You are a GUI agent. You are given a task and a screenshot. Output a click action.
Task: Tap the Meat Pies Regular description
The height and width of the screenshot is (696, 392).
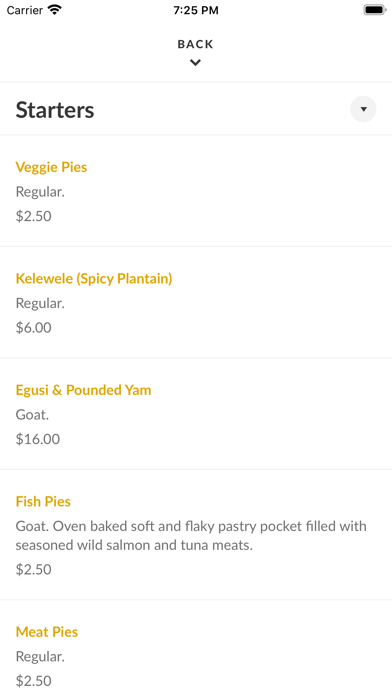pos(40,656)
